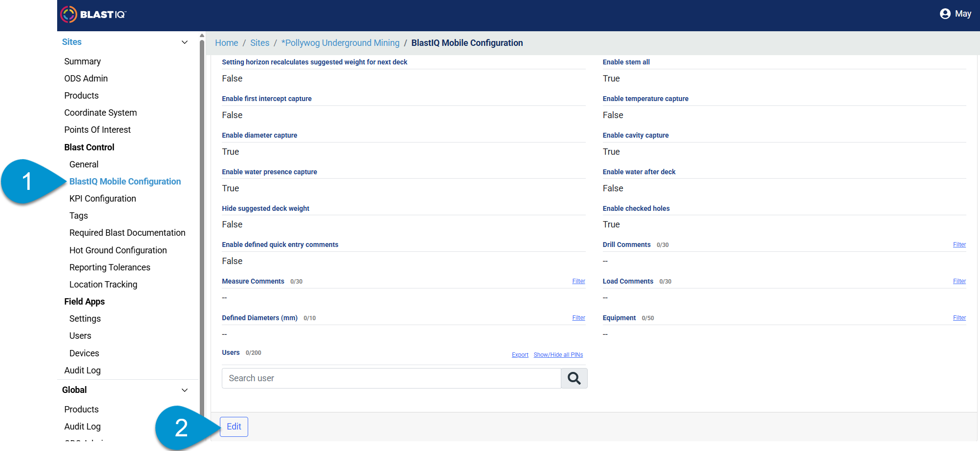This screenshot has height=451, width=980.
Task: Open Audit Log under Global
Action: coord(83,427)
